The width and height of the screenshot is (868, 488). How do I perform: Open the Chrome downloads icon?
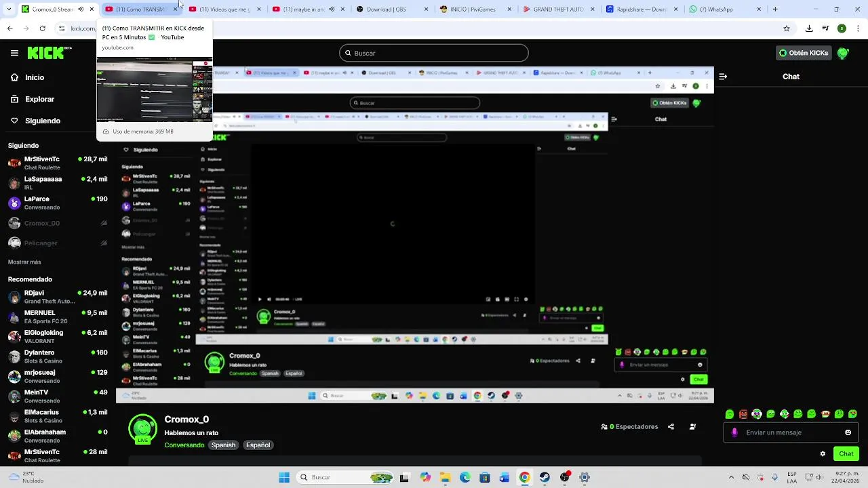click(x=809, y=28)
